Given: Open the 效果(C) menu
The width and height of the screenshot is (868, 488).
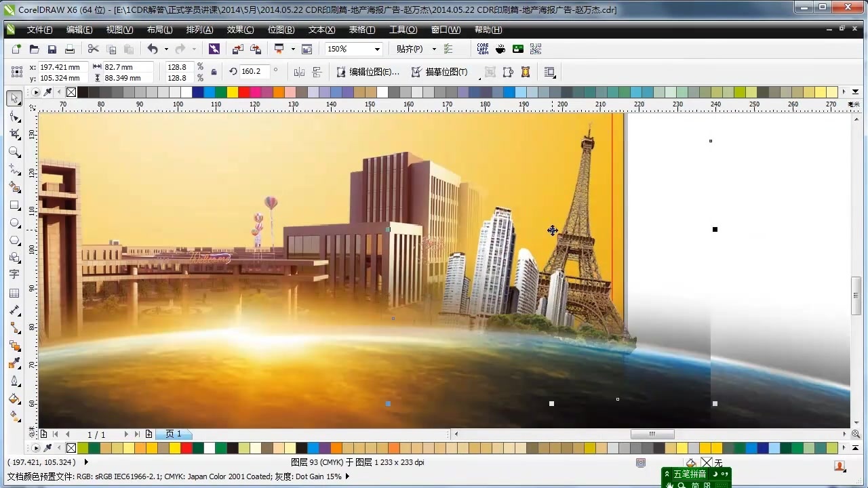Looking at the screenshot, I should coord(240,30).
